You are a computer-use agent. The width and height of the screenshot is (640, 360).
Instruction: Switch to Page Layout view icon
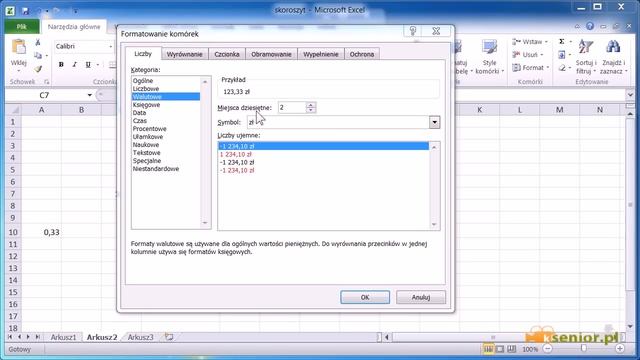coord(500,349)
